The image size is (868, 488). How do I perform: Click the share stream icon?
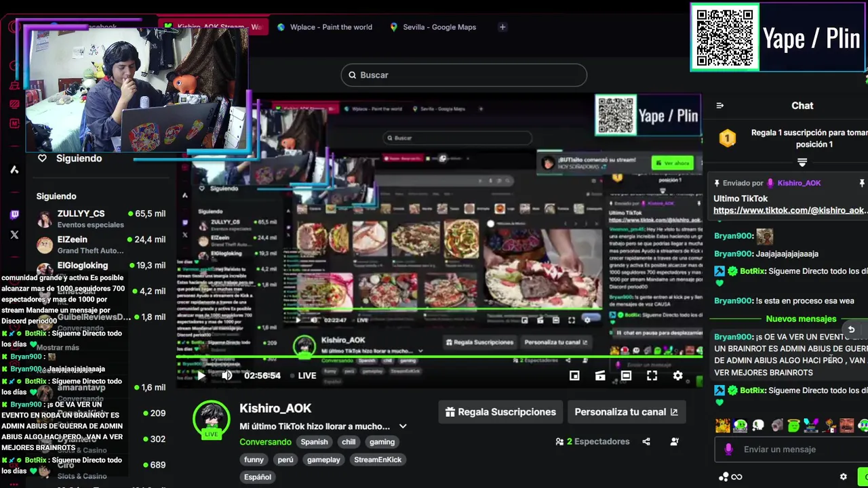pyautogui.click(x=646, y=442)
